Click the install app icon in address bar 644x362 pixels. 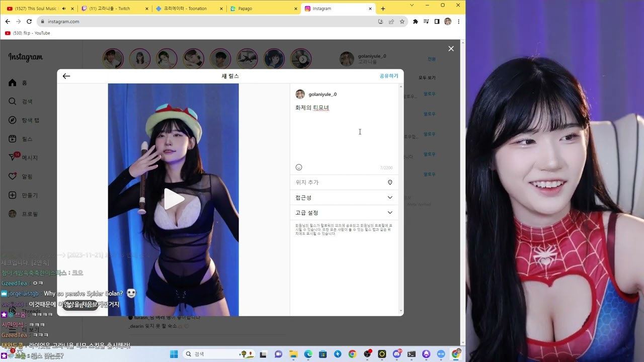pyautogui.click(x=380, y=22)
